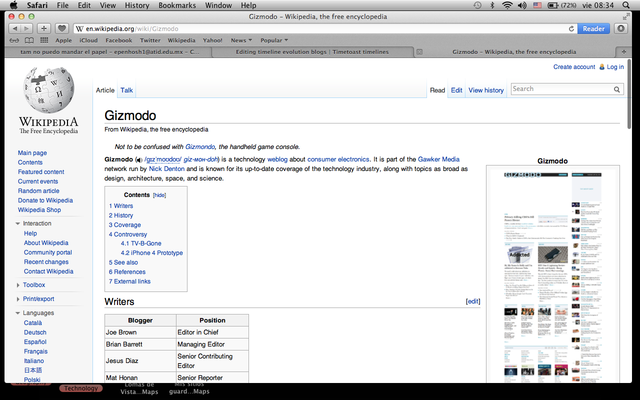Image resolution: width=640 pixels, height=400 pixels.
Task: Switch to the epenhosh1 mail tab
Action: [x=109, y=52]
